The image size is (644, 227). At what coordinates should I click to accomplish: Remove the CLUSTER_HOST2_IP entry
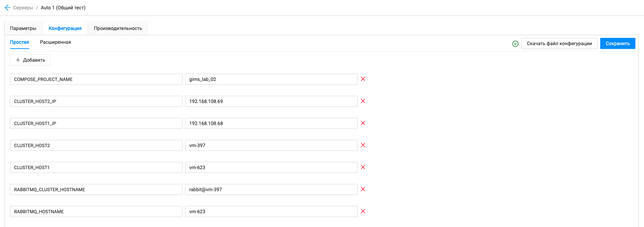363,101
